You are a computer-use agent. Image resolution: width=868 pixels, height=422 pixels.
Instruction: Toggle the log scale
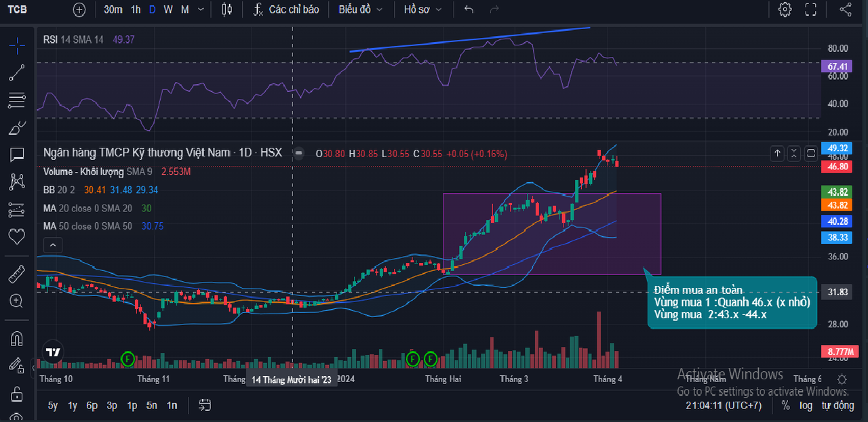(x=806, y=406)
